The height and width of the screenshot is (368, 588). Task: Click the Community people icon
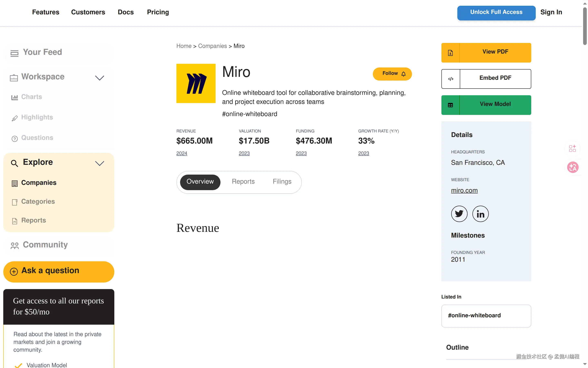point(14,245)
